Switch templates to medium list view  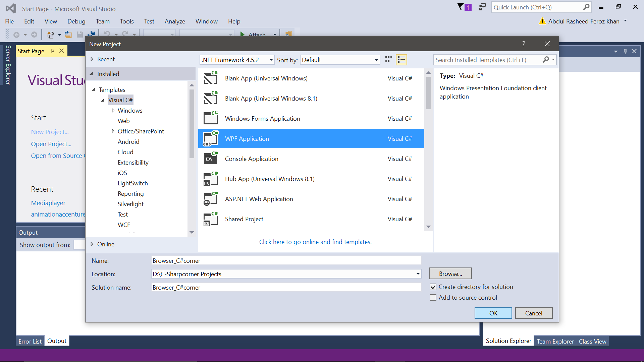pyautogui.click(x=401, y=60)
